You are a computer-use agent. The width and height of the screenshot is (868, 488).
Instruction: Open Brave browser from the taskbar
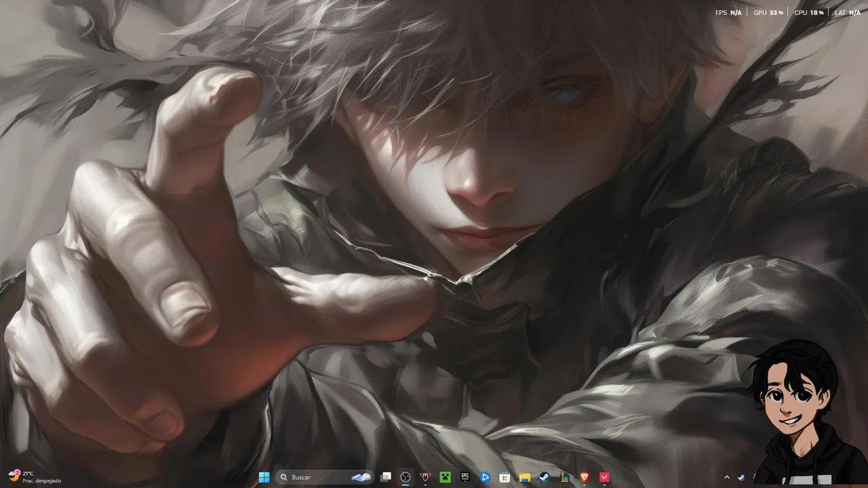pos(584,477)
